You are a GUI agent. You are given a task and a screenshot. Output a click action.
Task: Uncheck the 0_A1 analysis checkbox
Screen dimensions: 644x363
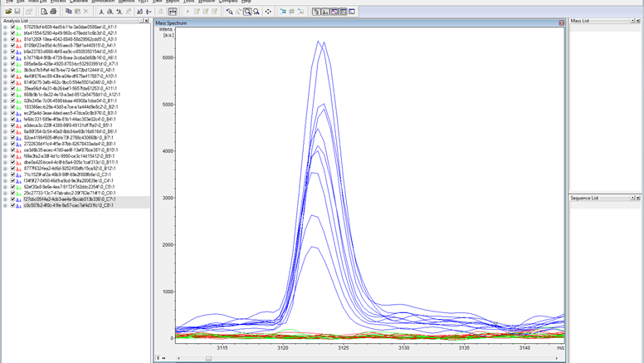[12, 27]
